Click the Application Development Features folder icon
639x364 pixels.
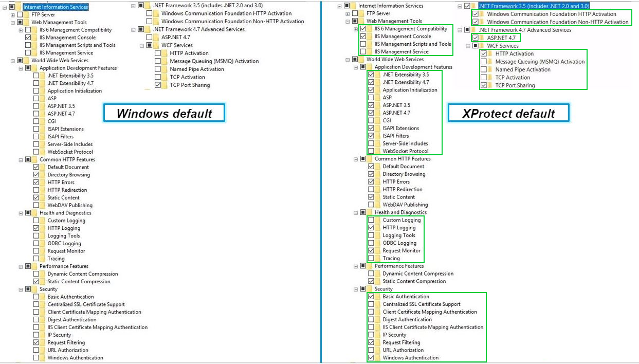(x=34, y=67)
